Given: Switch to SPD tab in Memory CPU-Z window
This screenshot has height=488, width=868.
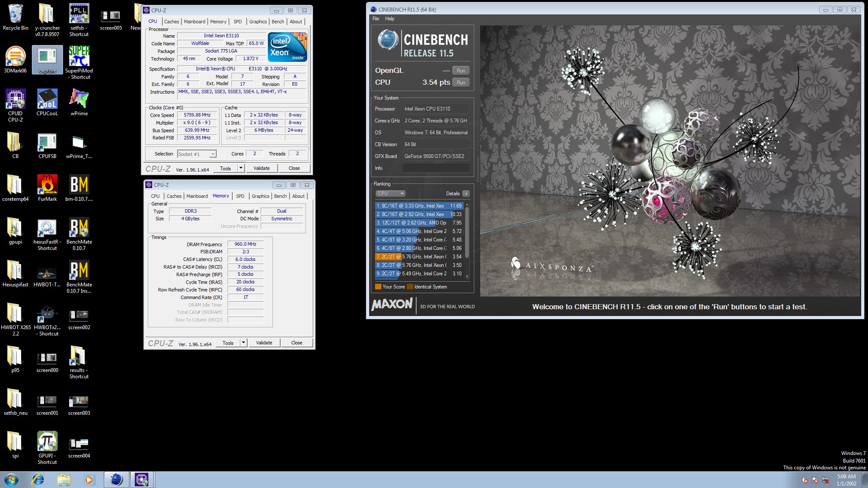Looking at the screenshot, I should tap(240, 196).
